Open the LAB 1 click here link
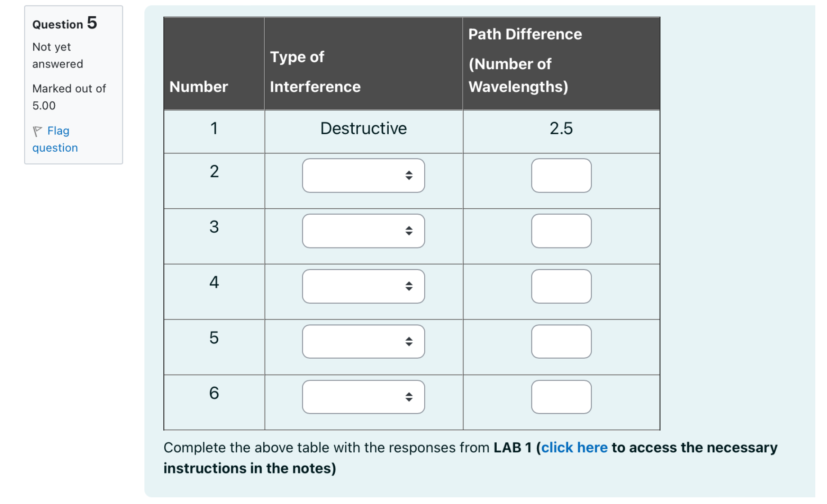The image size is (827, 504). point(575,447)
